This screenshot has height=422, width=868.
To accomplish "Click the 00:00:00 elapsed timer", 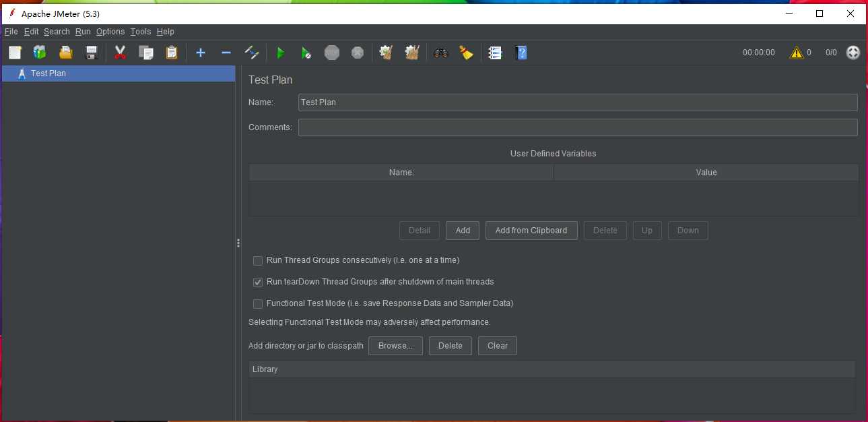I will (x=759, y=53).
